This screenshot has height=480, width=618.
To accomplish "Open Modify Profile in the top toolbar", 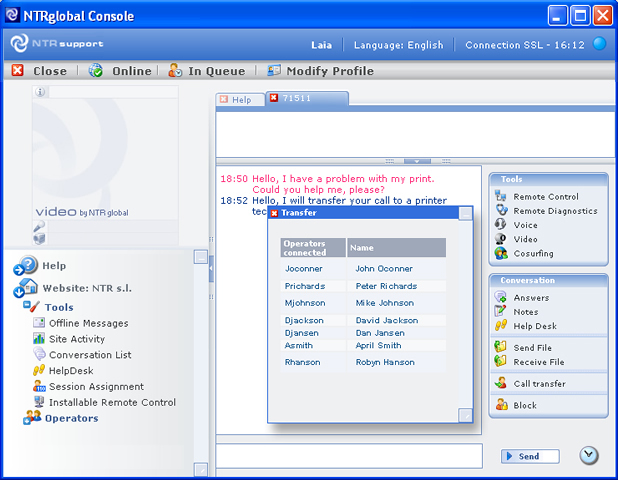I will [x=320, y=71].
